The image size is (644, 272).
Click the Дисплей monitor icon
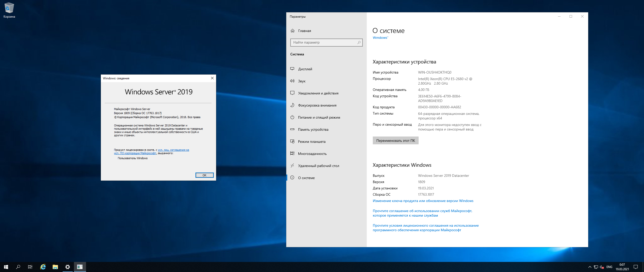tap(292, 69)
